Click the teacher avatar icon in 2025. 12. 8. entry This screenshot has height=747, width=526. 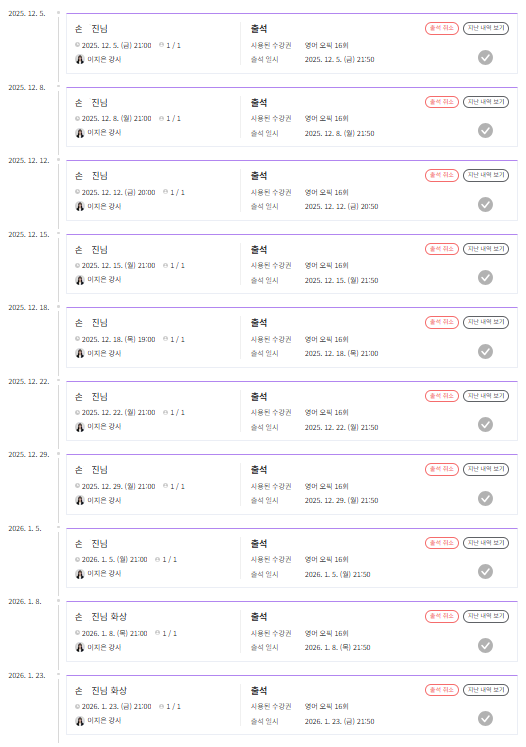pos(80,133)
